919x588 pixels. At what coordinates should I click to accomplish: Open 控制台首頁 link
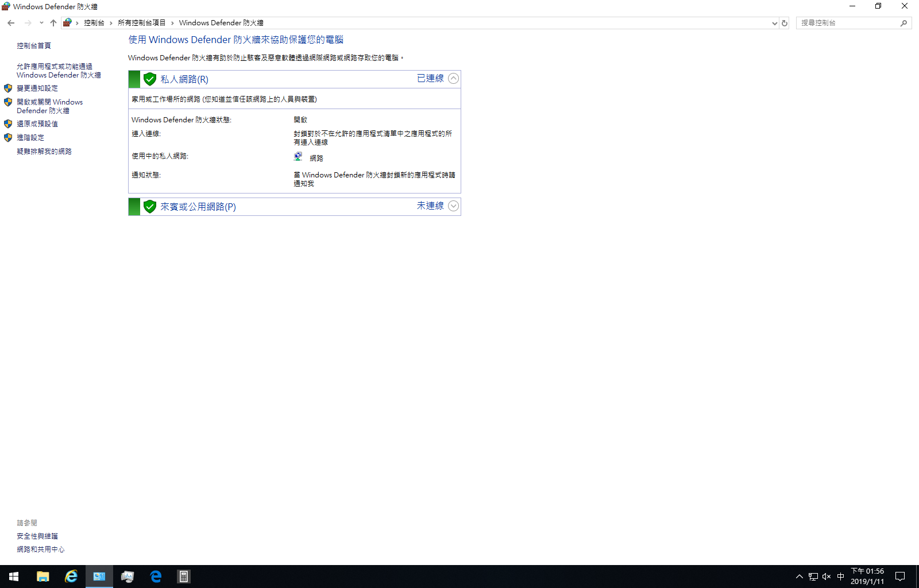click(x=34, y=46)
